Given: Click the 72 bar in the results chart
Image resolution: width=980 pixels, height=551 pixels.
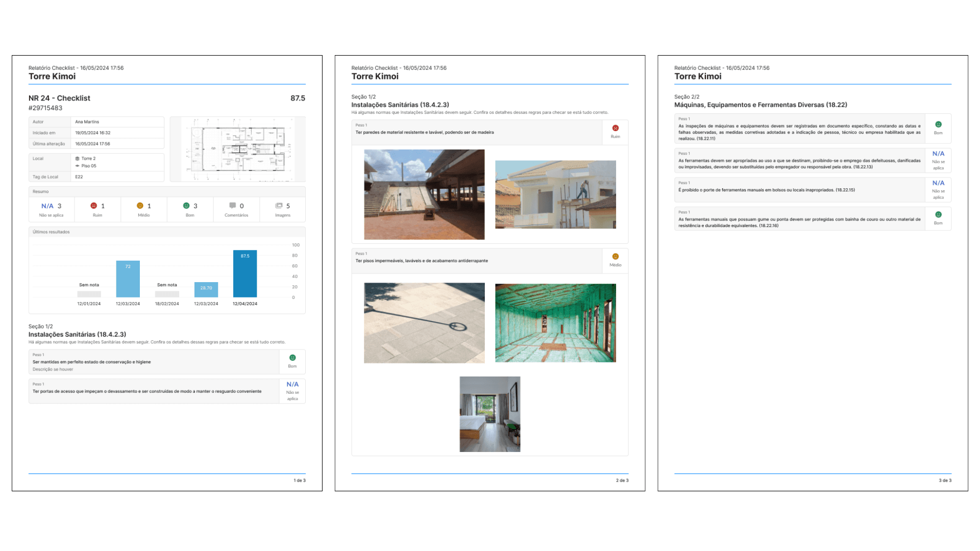Looking at the screenshot, I should (128, 279).
